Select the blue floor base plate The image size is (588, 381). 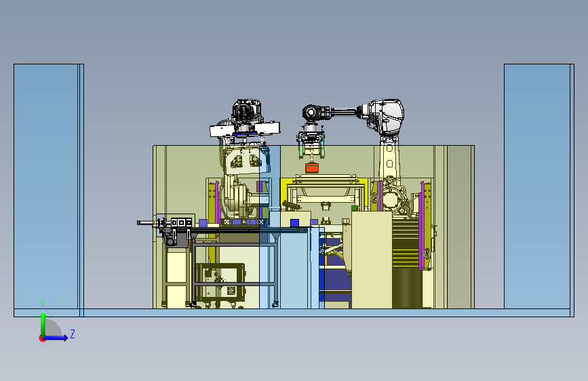[294, 313]
